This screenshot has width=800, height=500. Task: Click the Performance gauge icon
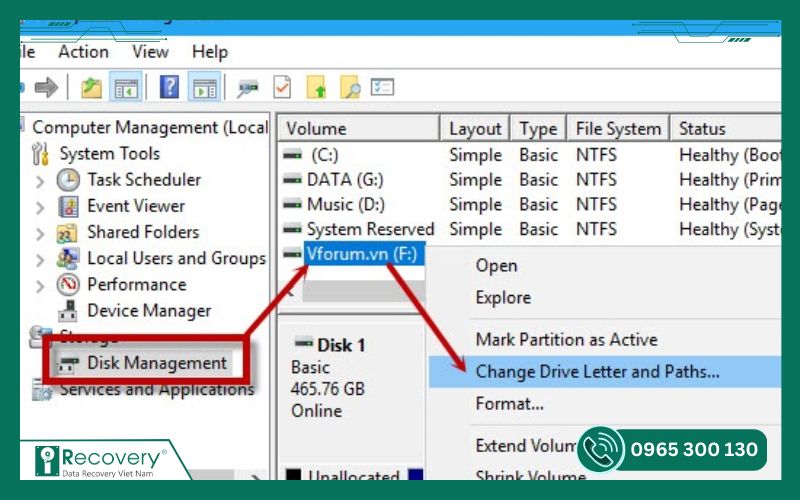(68, 285)
